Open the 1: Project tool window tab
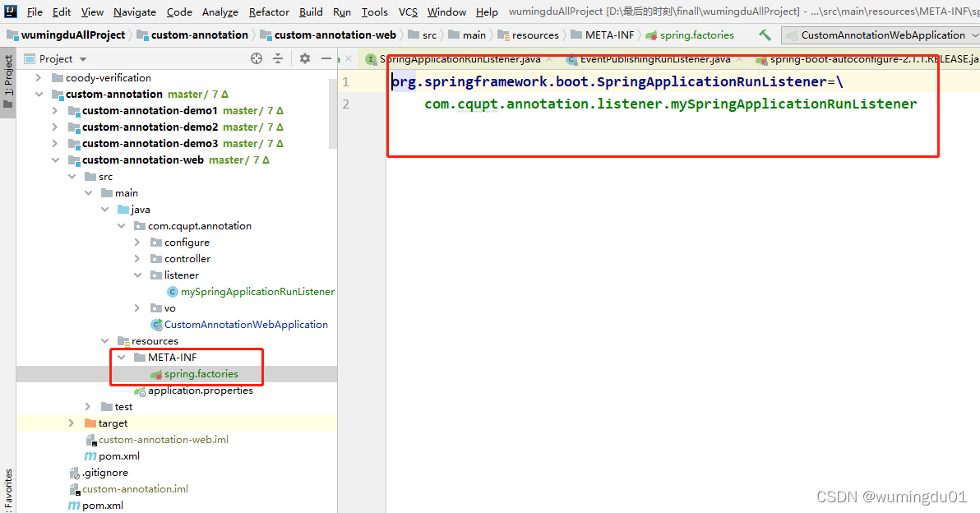Image resolution: width=980 pixels, height=513 pixels. click(x=7, y=81)
